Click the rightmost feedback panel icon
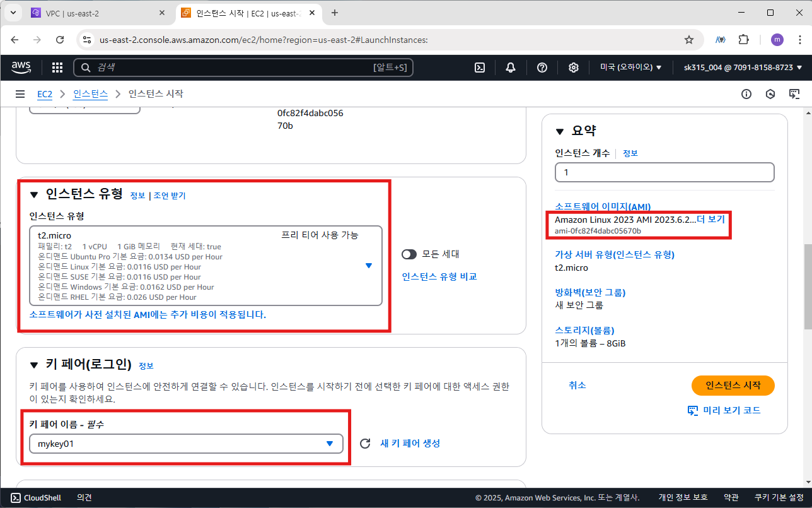Image resolution: width=812 pixels, height=508 pixels. (794, 94)
